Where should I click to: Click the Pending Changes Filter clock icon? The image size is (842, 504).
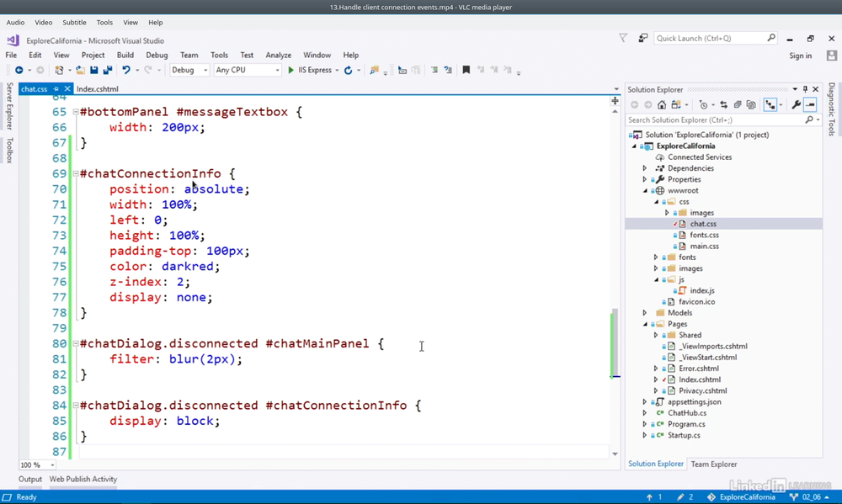tap(703, 104)
